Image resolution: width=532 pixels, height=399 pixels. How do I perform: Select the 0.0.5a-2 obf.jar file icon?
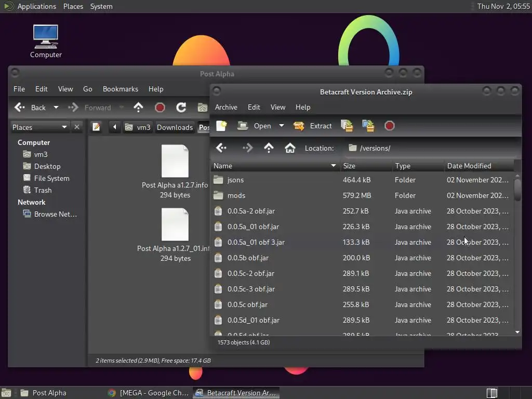click(x=218, y=211)
